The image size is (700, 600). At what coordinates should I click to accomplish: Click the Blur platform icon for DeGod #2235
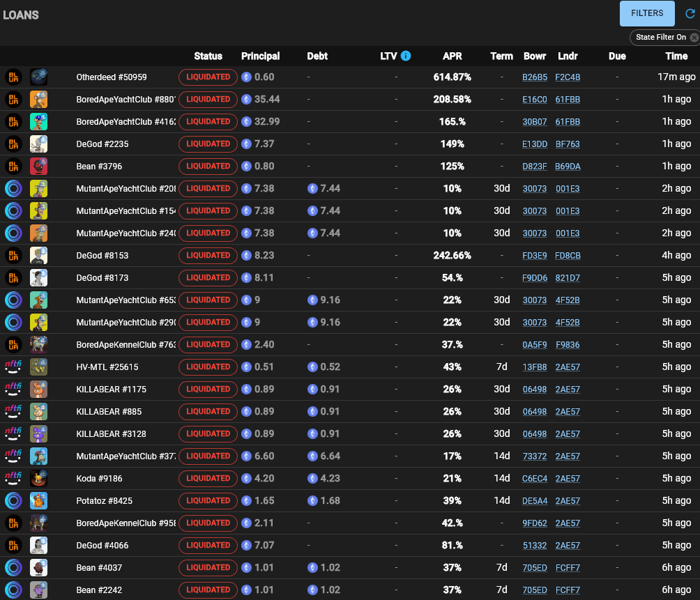(13, 144)
